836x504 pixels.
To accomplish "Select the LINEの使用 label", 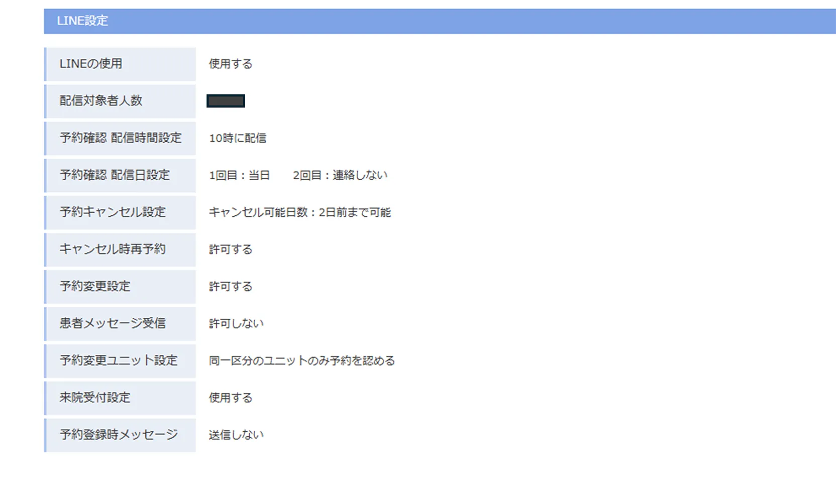I will point(91,64).
